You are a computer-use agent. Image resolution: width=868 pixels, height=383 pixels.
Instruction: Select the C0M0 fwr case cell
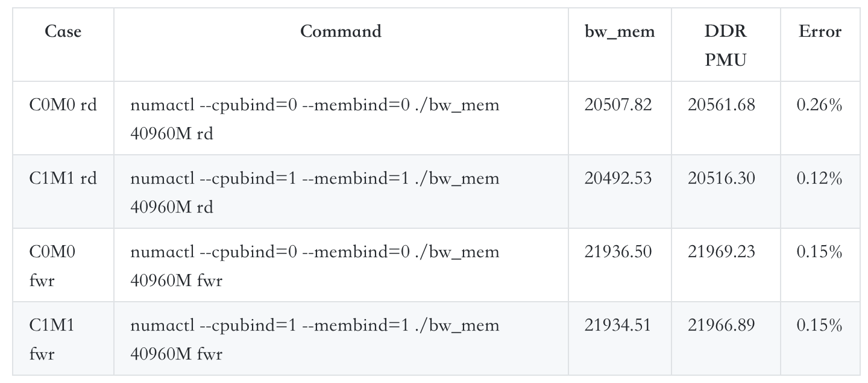coord(52,266)
